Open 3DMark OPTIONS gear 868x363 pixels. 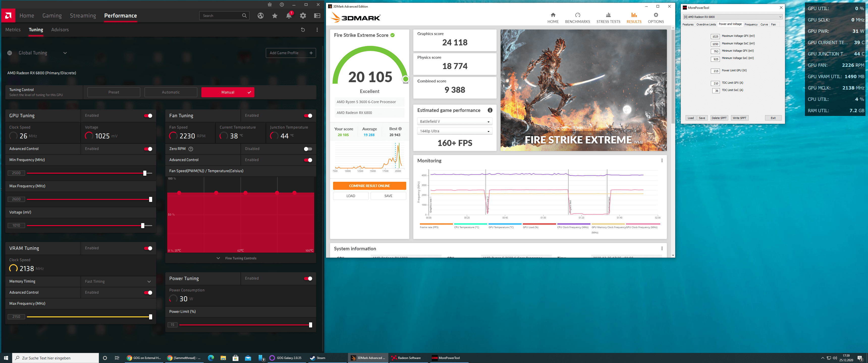pos(656,18)
